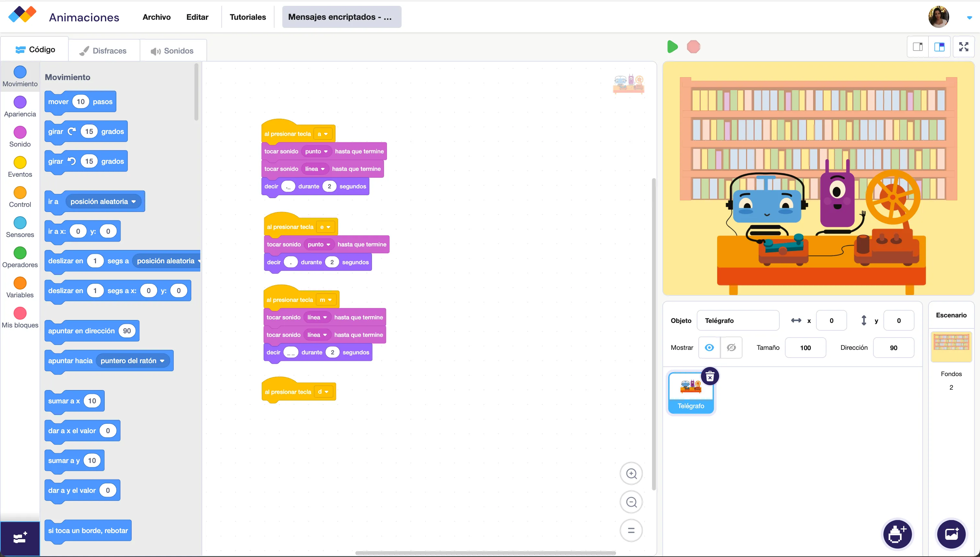Switch to the Disfraces tab
Image resolution: width=980 pixels, height=557 pixels.
104,51
